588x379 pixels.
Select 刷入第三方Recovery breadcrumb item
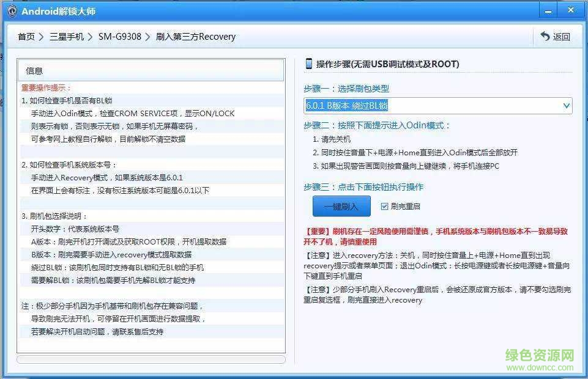click(x=195, y=37)
